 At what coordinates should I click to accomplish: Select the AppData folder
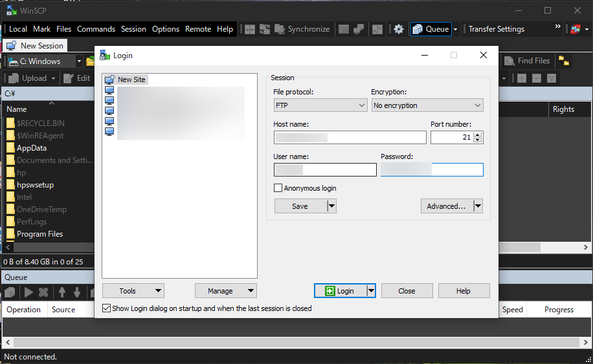tap(32, 148)
